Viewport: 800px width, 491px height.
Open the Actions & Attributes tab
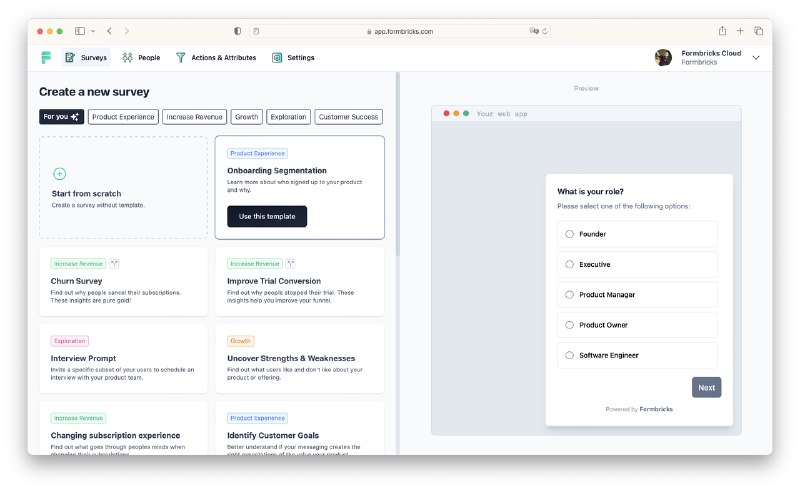click(x=216, y=58)
